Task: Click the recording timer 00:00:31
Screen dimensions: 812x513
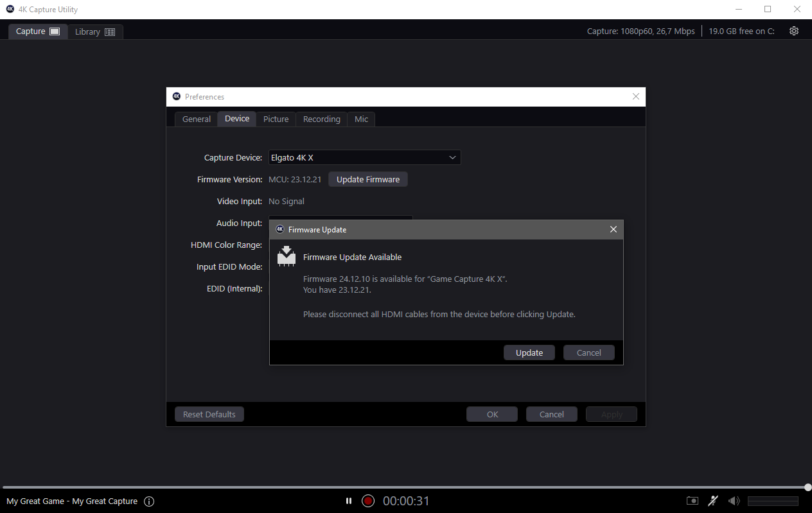Action: [x=406, y=501]
